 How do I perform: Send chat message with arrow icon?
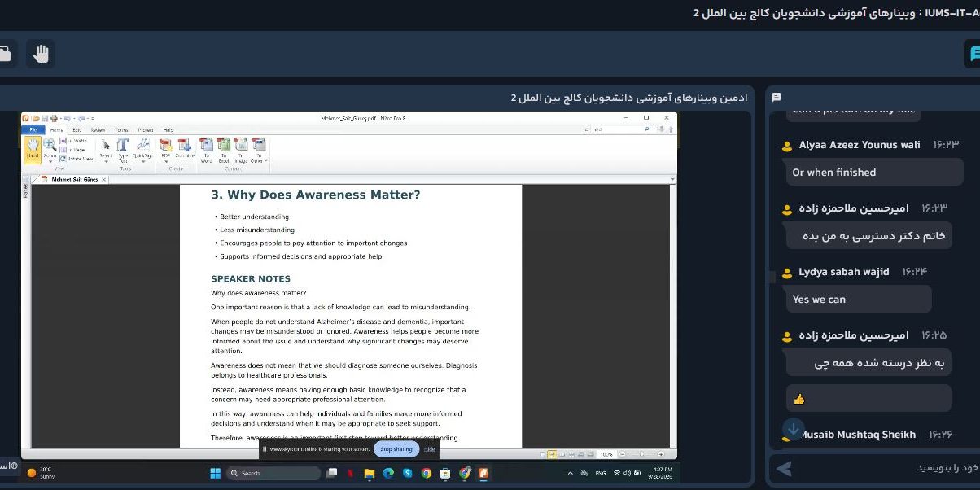tap(784, 468)
